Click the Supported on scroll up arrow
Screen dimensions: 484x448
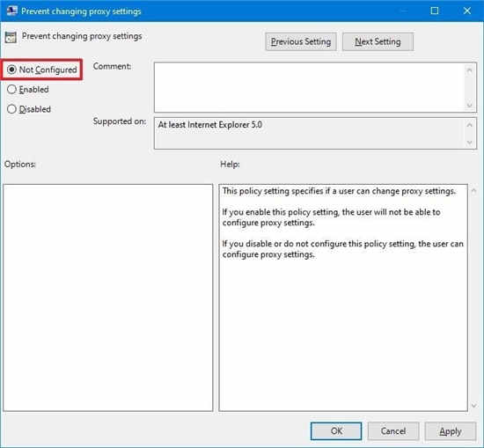click(470, 125)
